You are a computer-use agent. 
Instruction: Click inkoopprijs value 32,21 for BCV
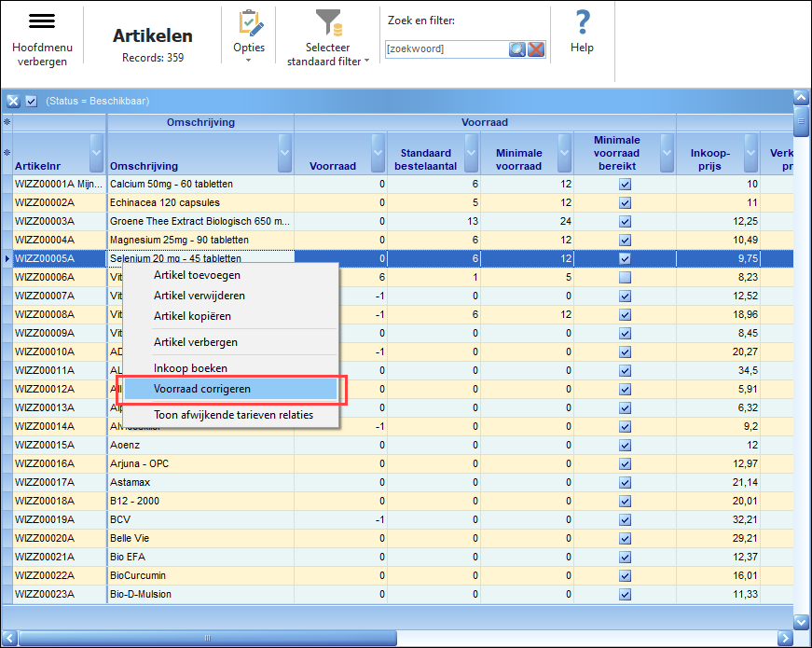718,519
